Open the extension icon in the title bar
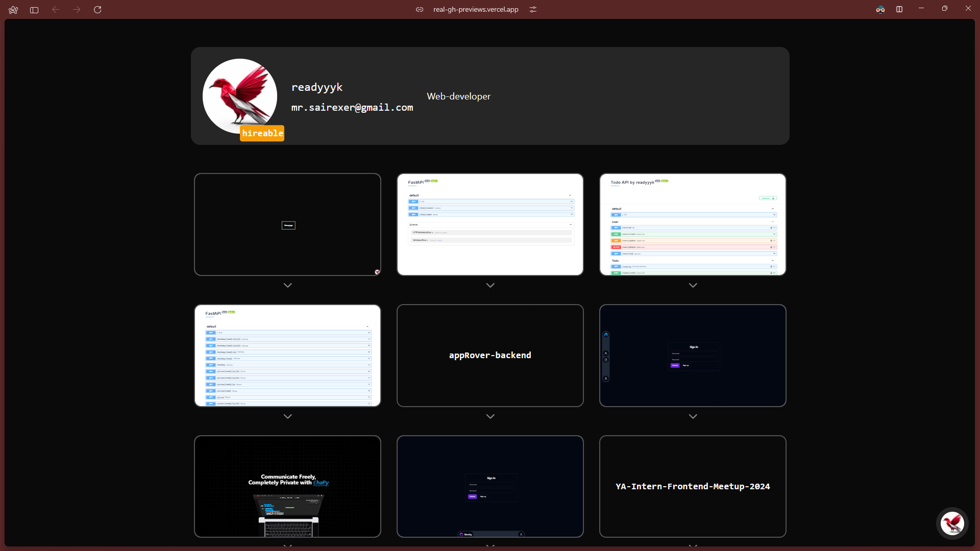The width and height of the screenshot is (980, 551). (880, 10)
